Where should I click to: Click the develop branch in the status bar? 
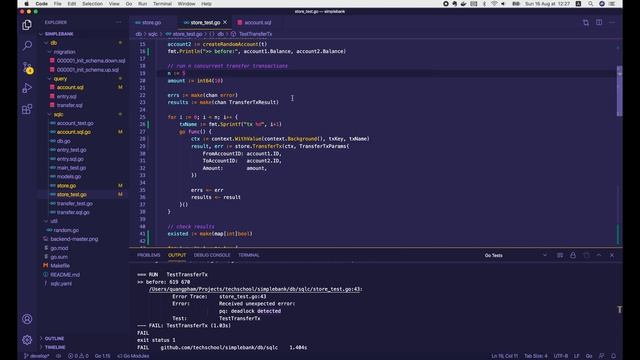pyautogui.click(x=37, y=356)
